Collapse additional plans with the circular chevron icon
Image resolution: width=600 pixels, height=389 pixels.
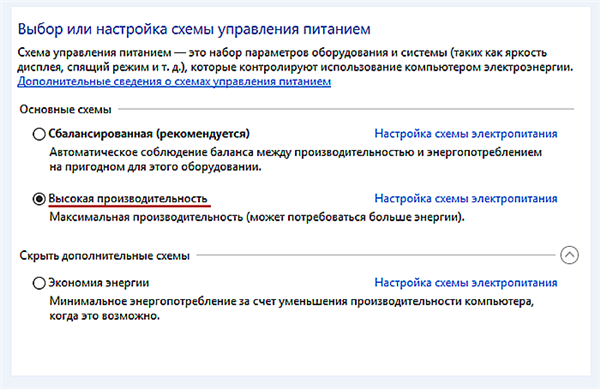[569, 255]
